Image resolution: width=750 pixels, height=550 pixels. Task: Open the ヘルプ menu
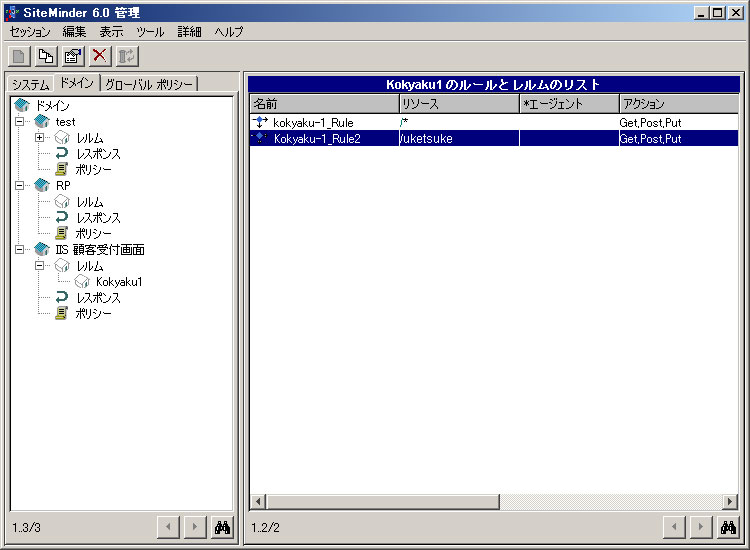tap(229, 32)
